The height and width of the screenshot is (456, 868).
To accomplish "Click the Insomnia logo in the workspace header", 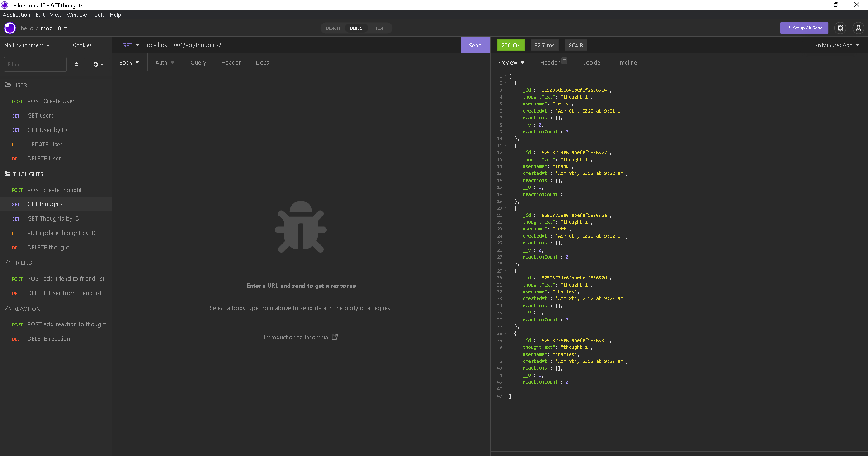I will [x=9, y=28].
